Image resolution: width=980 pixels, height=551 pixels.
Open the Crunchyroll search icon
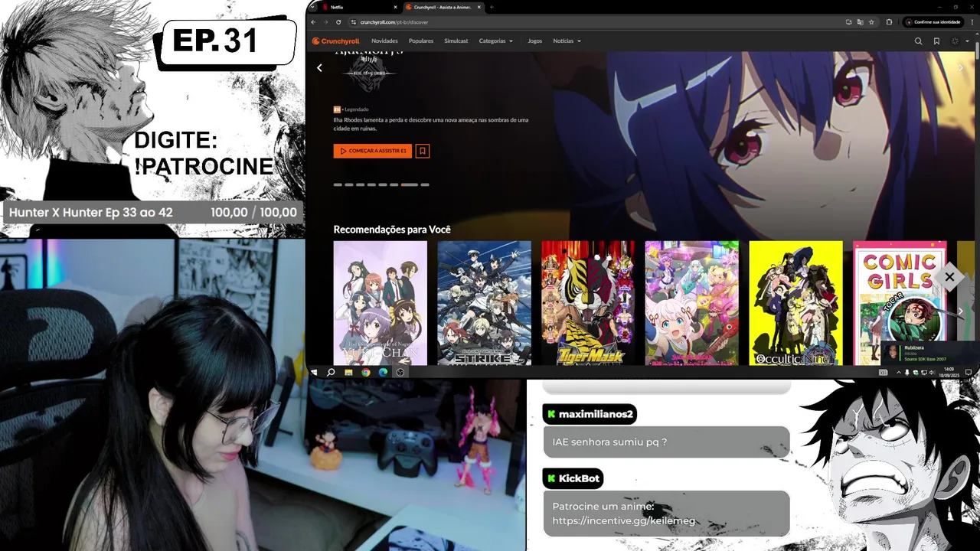click(x=918, y=41)
